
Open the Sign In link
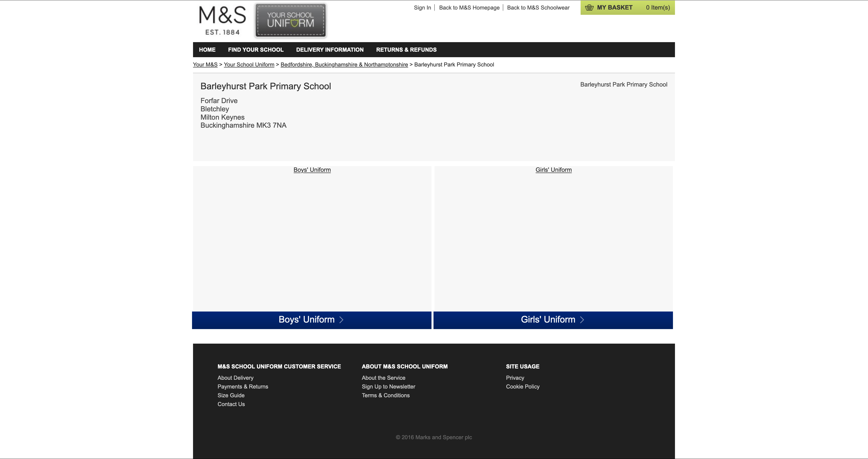(422, 8)
